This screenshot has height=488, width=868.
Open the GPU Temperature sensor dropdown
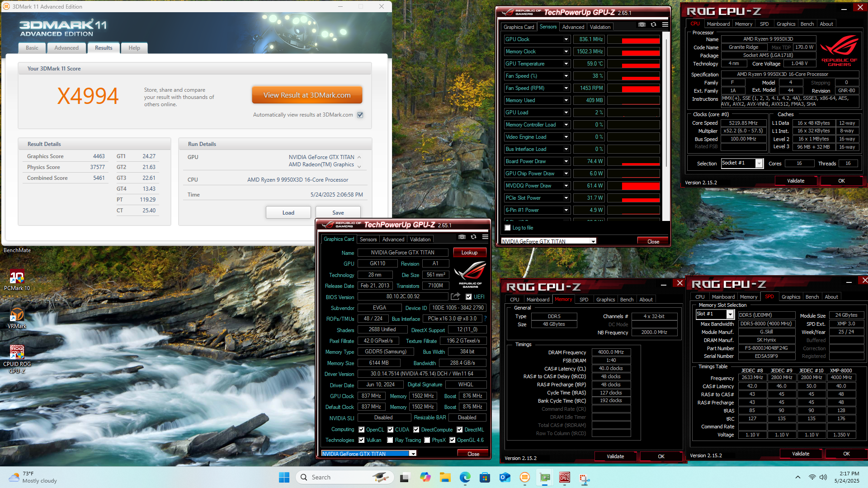click(x=566, y=64)
